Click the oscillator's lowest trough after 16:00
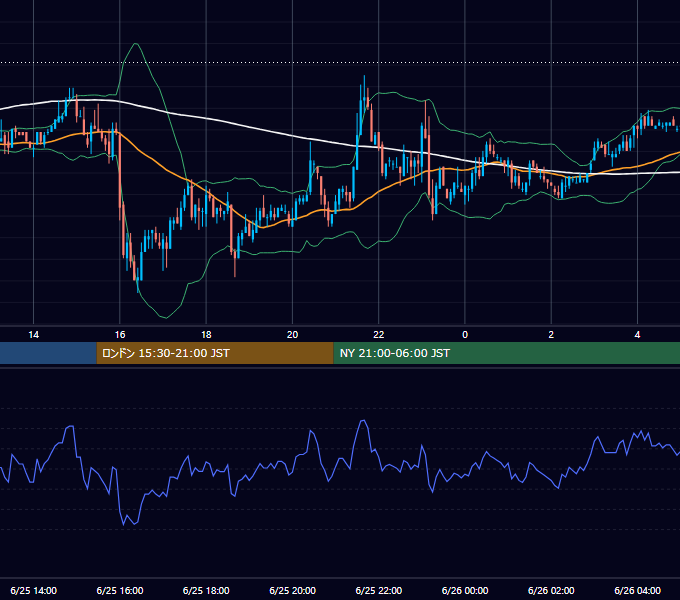This screenshot has width=680, height=600. (x=123, y=525)
